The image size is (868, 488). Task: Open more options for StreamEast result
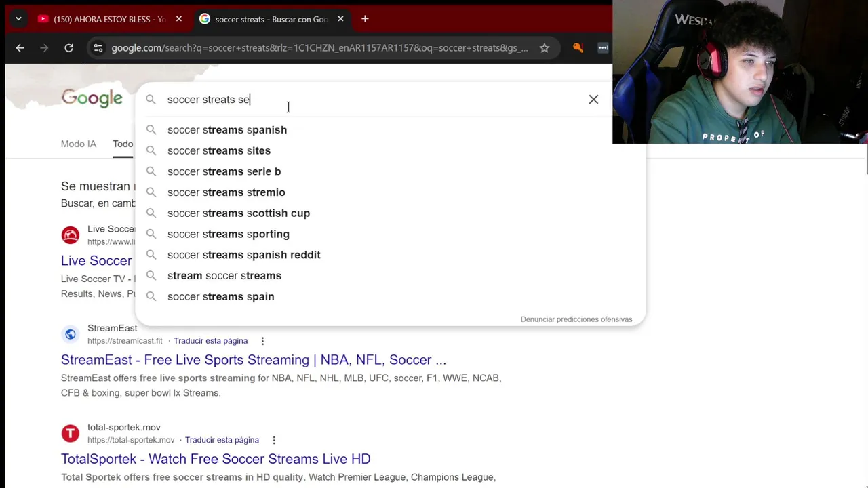(262, 341)
